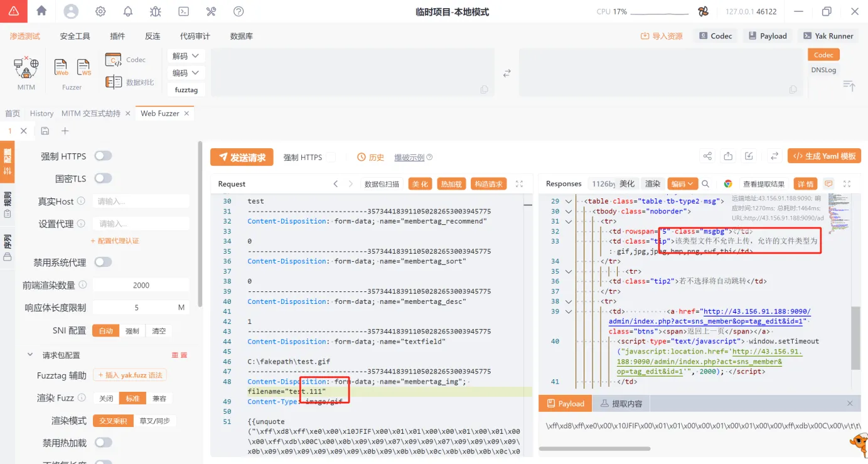This screenshot has width=868, height=464.
Task: Open the user avatar menu
Action: coord(72,11)
